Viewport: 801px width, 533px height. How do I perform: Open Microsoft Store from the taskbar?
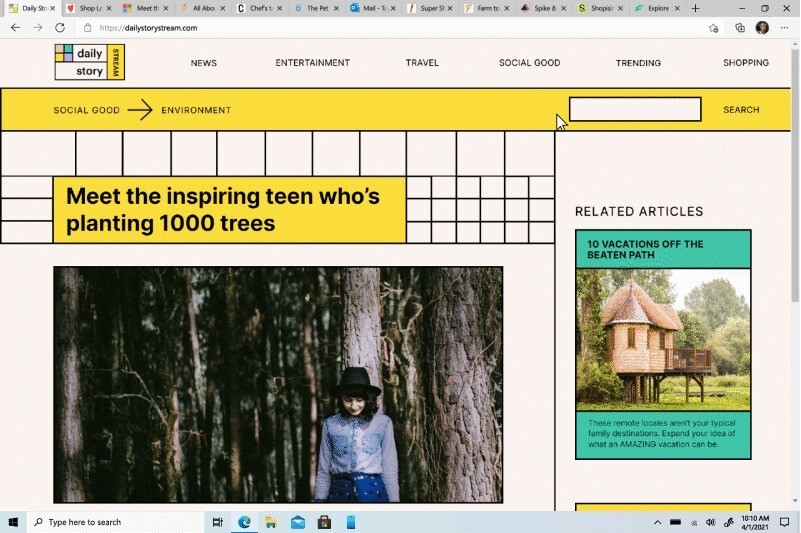click(x=324, y=522)
